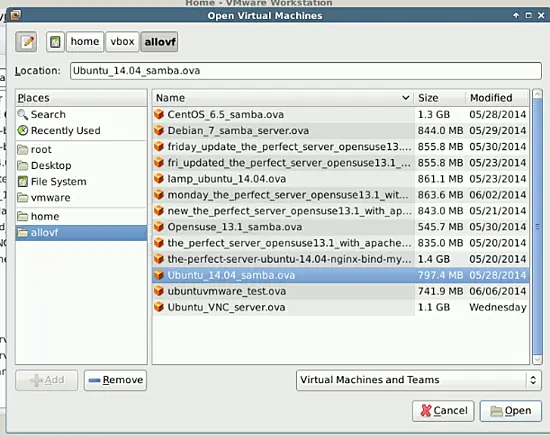Select ubuntuvmware_test.ova file name
Image resolution: width=550 pixels, height=438 pixels.
[x=227, y=291]
